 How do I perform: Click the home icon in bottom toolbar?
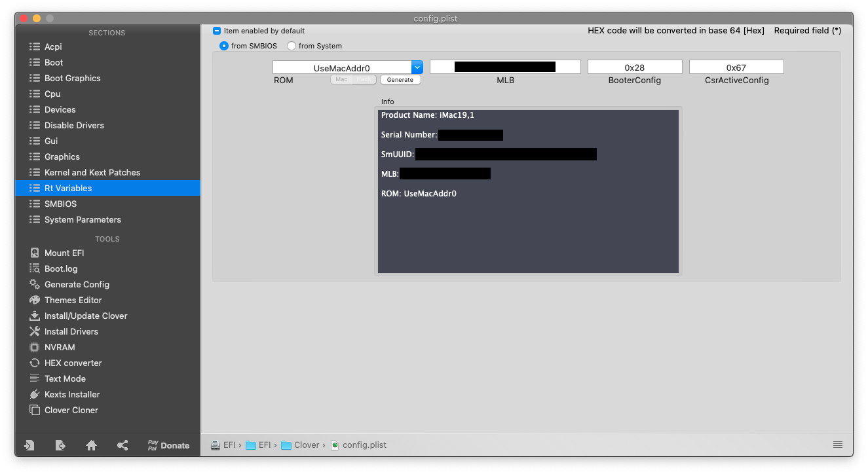tap(92, 445)
